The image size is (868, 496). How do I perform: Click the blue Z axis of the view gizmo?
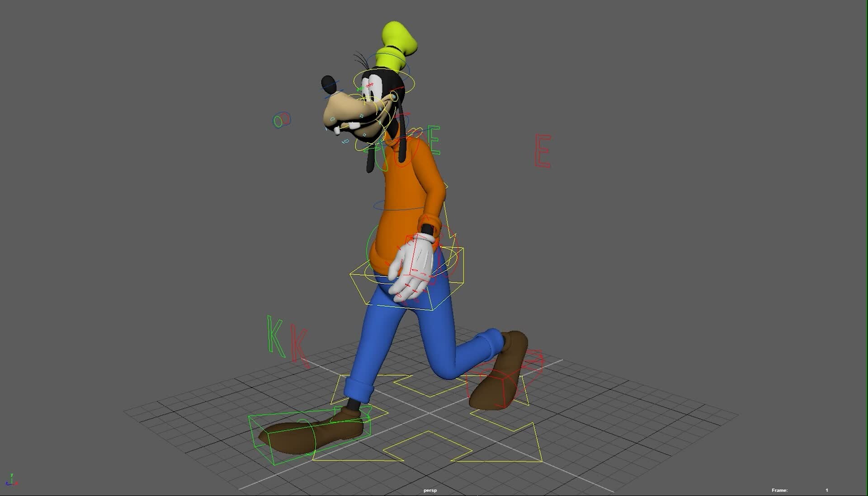6,483
